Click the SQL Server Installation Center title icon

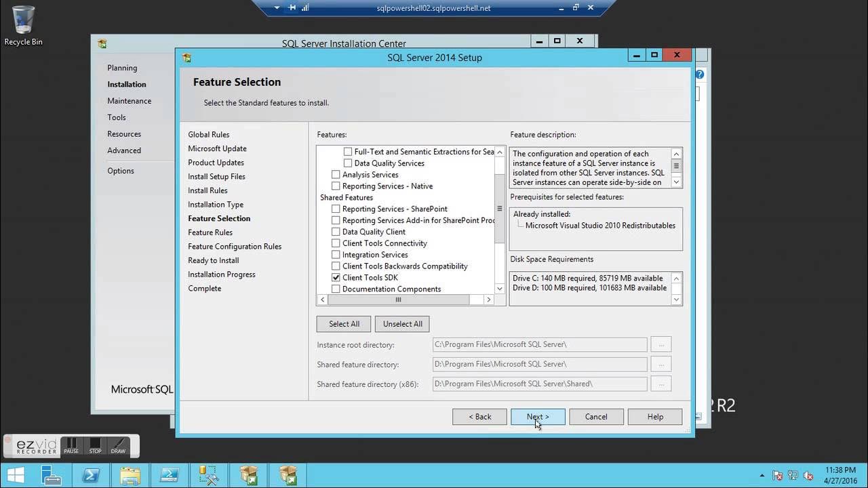pyautogui.click(x=102, y=43)
